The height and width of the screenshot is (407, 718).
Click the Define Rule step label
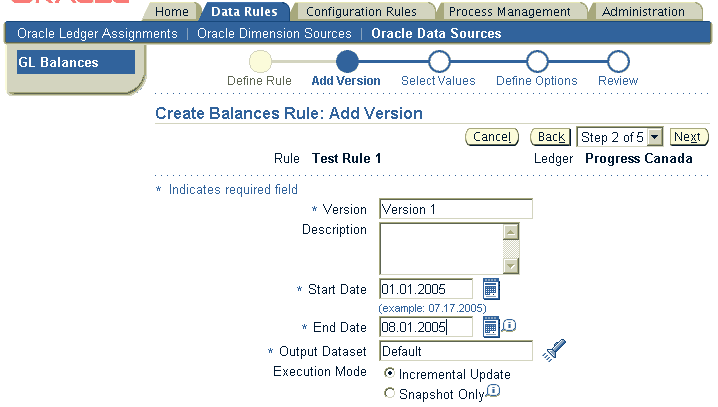pyautogui.click(x=259, y=81)
